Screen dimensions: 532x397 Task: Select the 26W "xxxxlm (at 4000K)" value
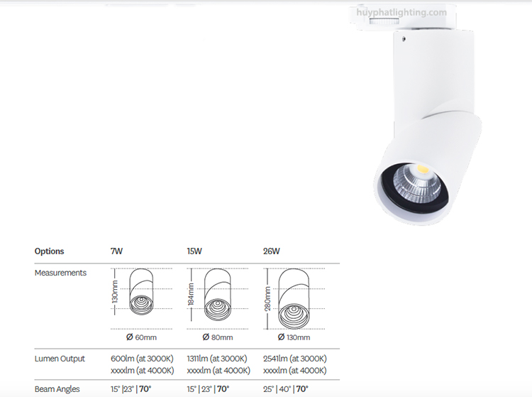point(295,371)
